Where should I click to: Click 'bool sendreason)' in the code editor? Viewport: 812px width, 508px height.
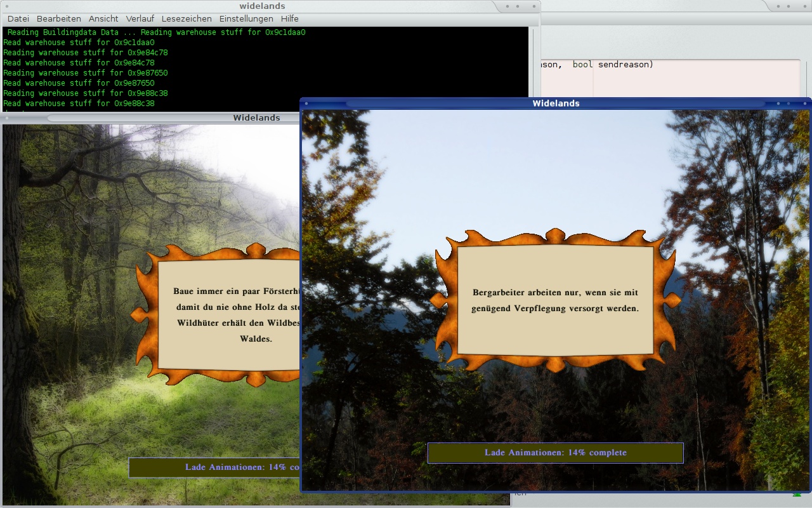click(x=613, y=65)
